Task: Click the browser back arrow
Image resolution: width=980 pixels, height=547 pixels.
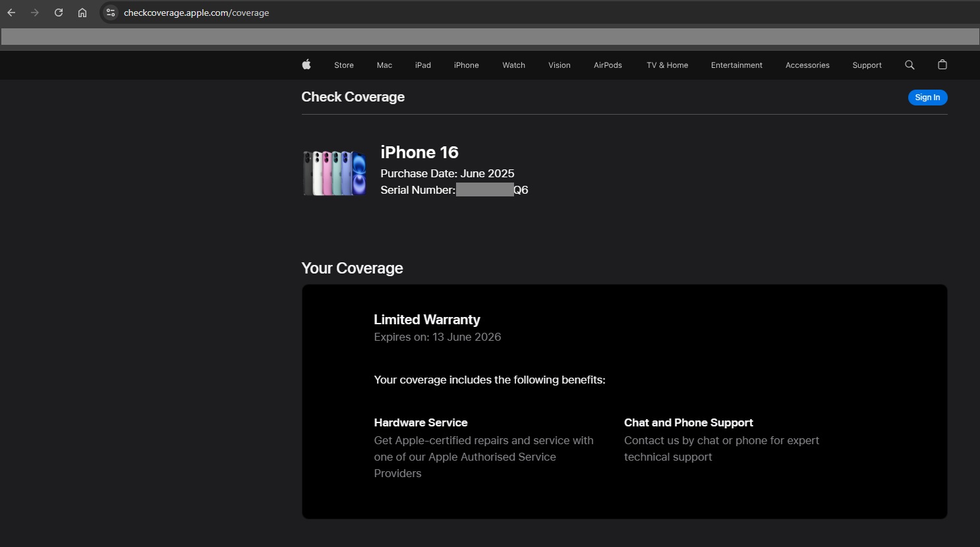Action: point(11,13)
